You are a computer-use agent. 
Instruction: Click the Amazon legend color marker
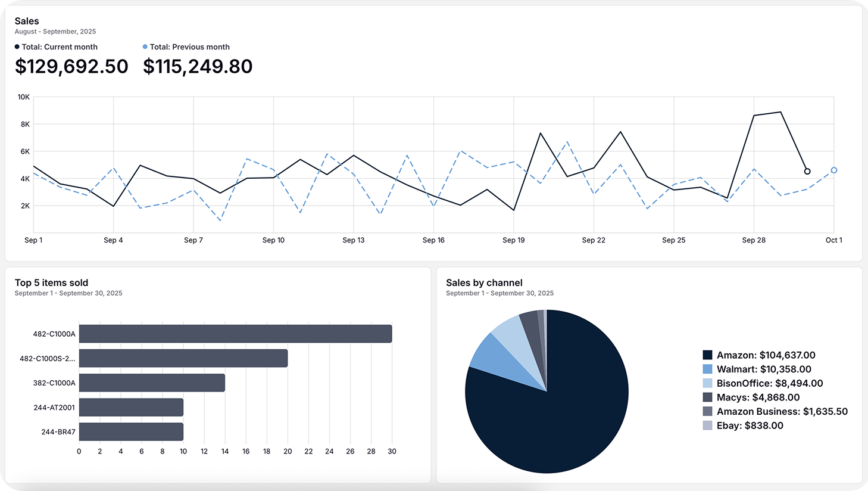(708, 355)
